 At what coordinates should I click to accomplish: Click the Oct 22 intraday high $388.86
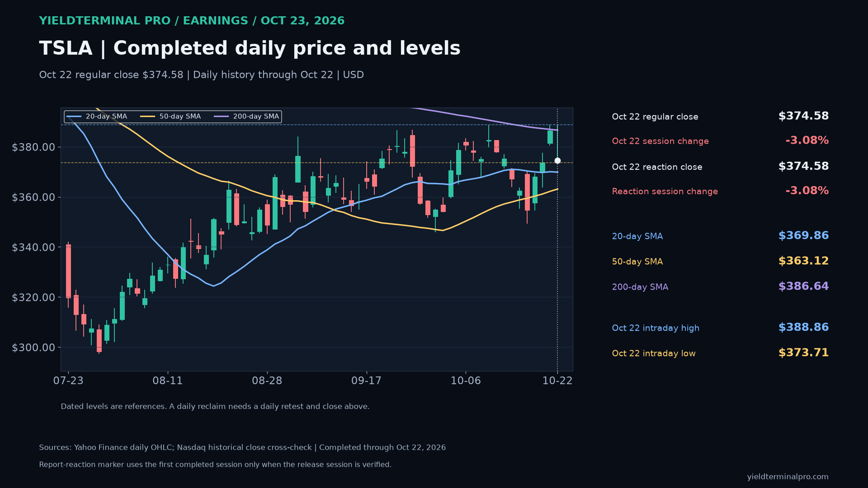point(803,327)
